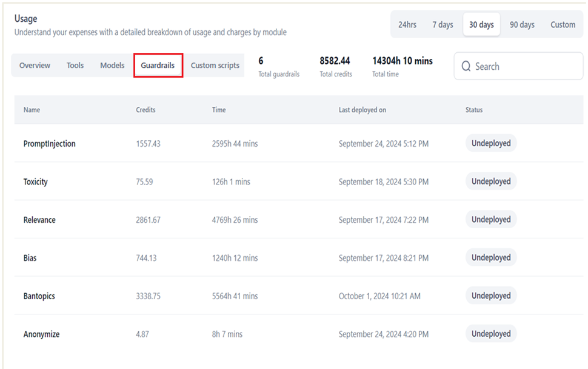Click the search magnifier icon
The image size is (588, 369).
point(466,66)
